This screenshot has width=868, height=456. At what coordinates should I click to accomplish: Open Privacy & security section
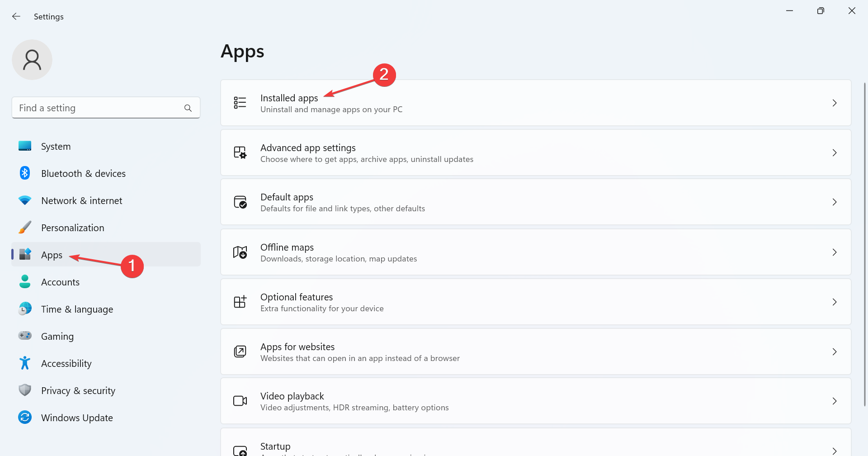(78, 391)
